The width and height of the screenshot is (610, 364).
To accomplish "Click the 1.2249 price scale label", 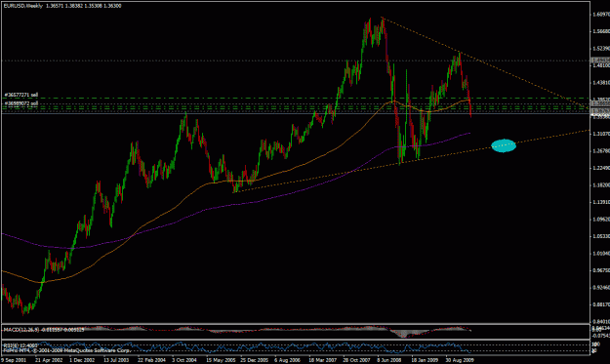I will [x=601, y=168].
